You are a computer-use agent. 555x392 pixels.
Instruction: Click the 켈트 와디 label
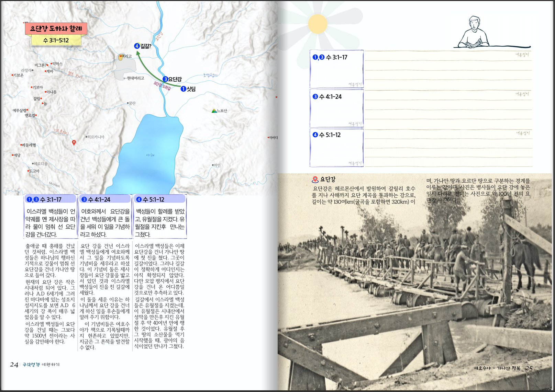(75, 75)
